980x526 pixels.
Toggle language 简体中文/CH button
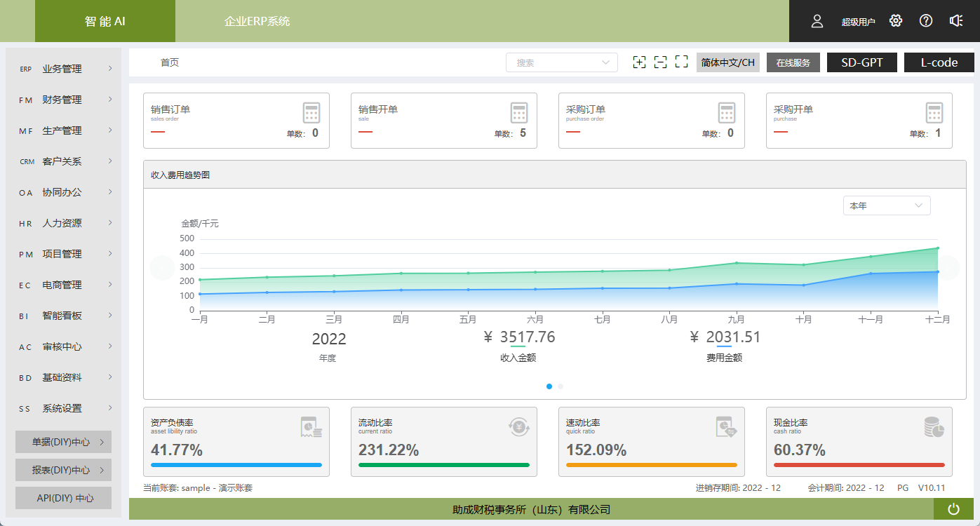click(x=727, y=62)
